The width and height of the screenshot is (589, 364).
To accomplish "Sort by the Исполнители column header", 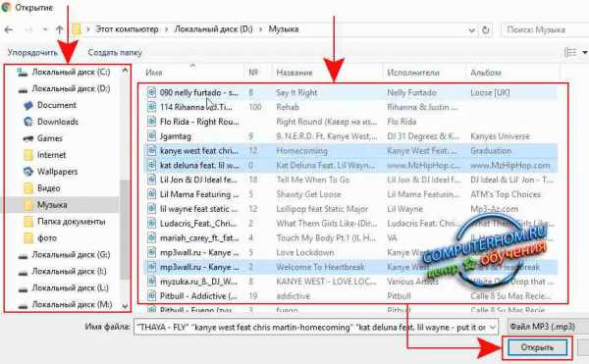I will coord(413,73).
